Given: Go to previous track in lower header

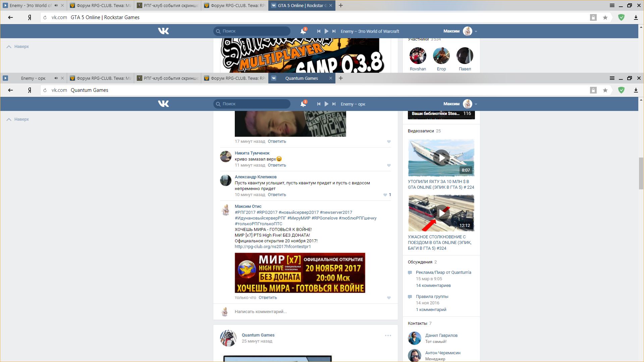Looking at the screenshot, I should point(319,104).
